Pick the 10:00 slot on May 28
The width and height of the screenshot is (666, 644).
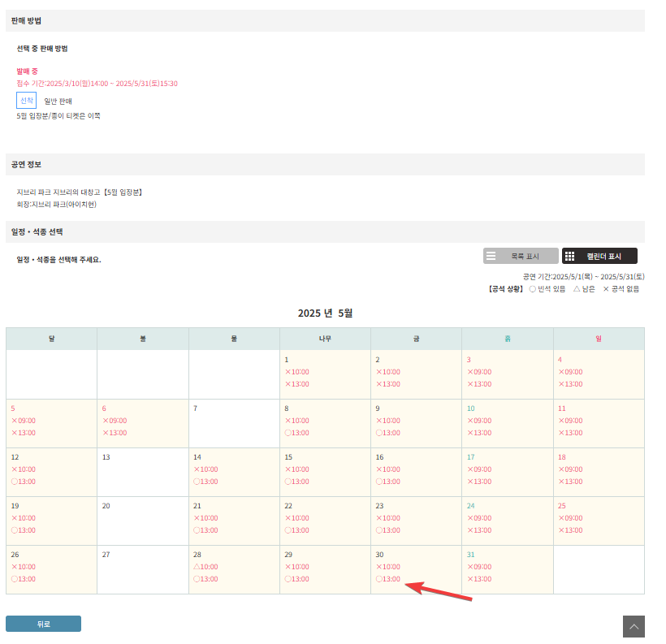click(x=205, y=566)
